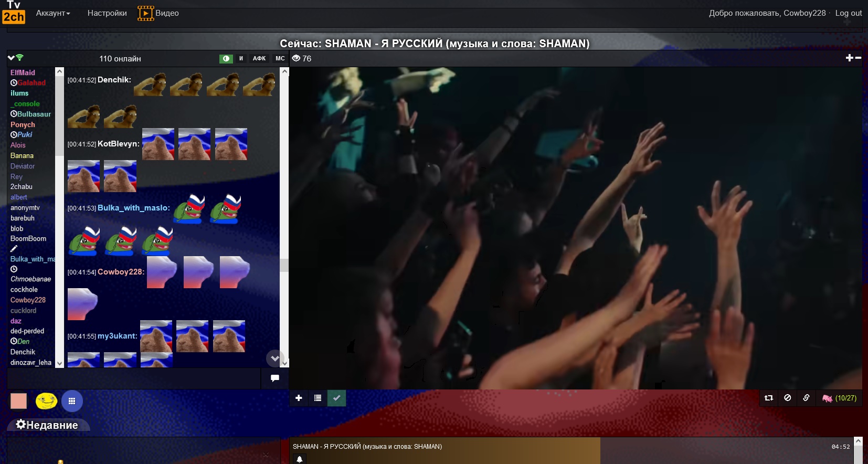The height and width of the screenshot is (464, 868).
Task: Toggle the green checkmark button
Action: pos(336,398)
